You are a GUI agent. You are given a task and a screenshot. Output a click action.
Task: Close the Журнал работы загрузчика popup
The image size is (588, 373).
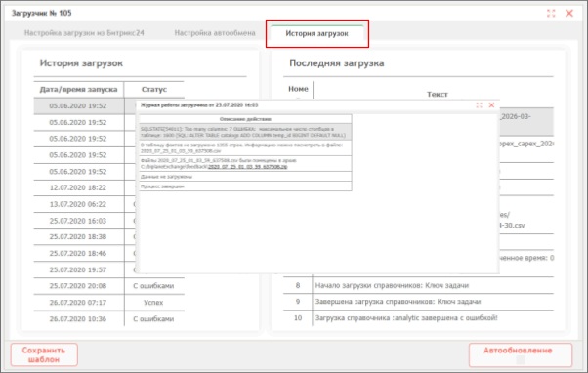pos(491,105)
